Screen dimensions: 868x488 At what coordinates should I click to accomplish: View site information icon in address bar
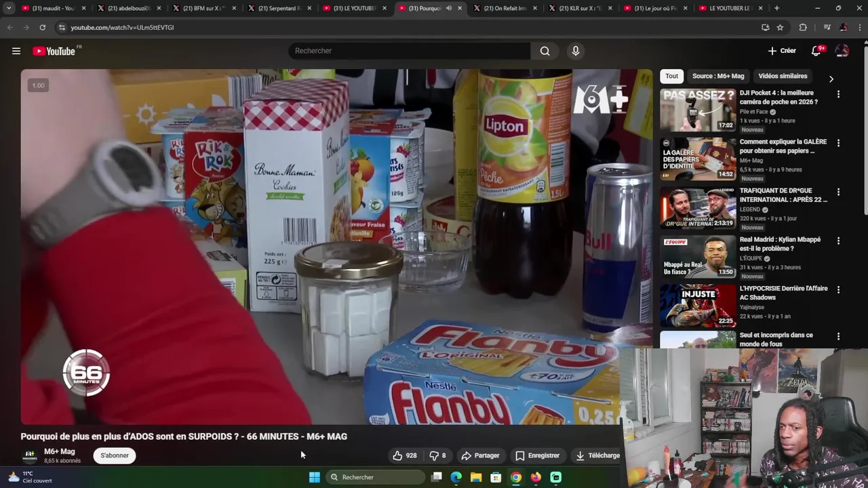click(62, 27)
